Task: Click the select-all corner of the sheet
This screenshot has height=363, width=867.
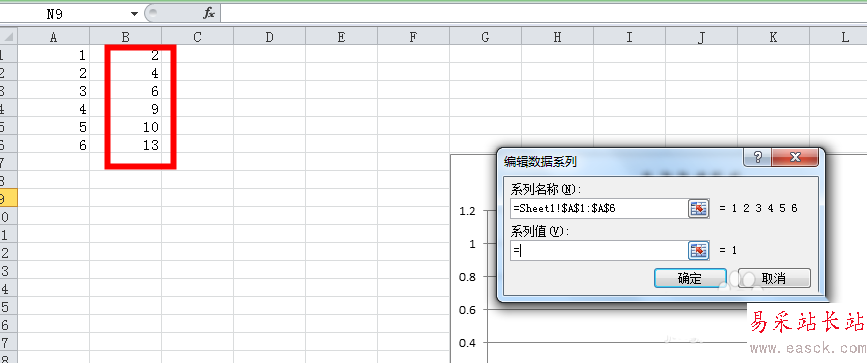Action: click(x=9, y=37)
